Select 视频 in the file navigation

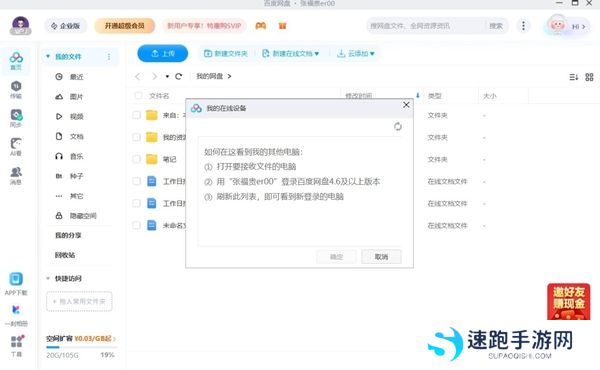(x=77, y=116)
